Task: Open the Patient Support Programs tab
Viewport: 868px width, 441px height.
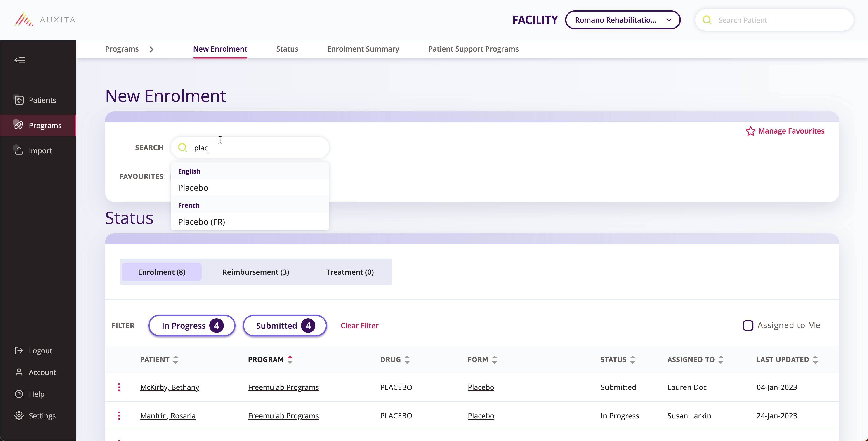Action: (x=473, y=49)
